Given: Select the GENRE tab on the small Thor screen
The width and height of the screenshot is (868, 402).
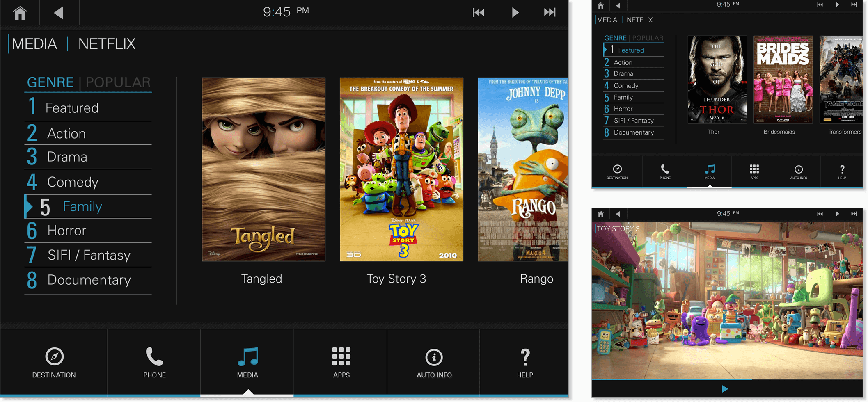Looking at the screenshot, I should [615, 38].
